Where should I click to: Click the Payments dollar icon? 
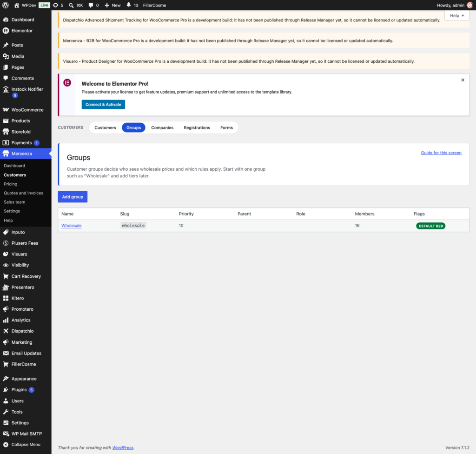pyautogui.click(x=6, y=142)
